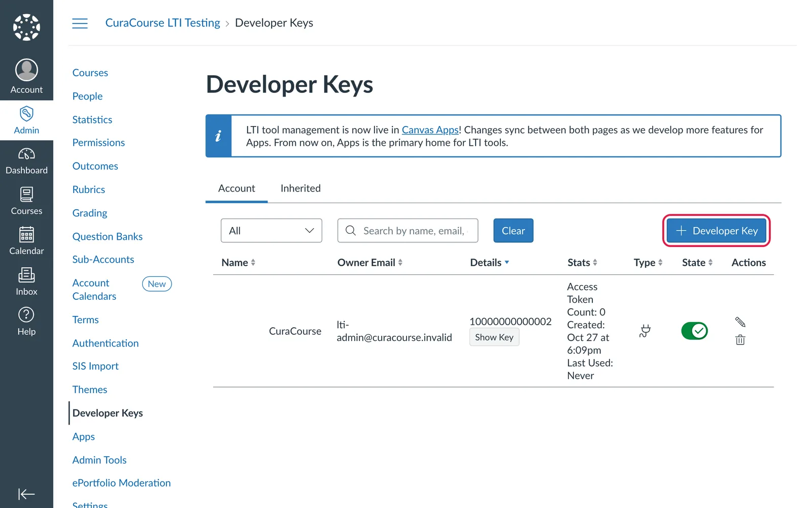The width and height of the screenshot is (812, 508).
Task: Sort by Details column header
Action: coord(490,263)
